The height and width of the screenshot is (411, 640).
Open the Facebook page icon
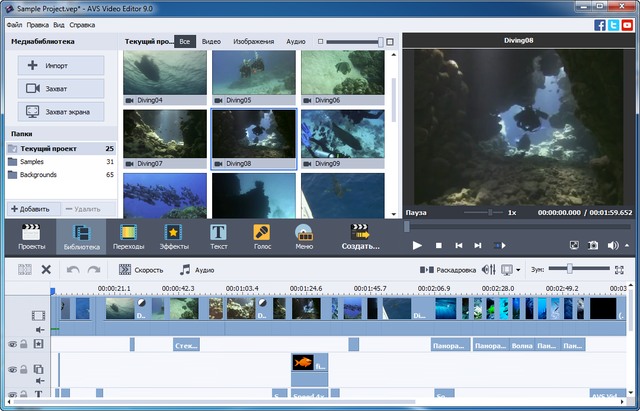coord(600,24)
